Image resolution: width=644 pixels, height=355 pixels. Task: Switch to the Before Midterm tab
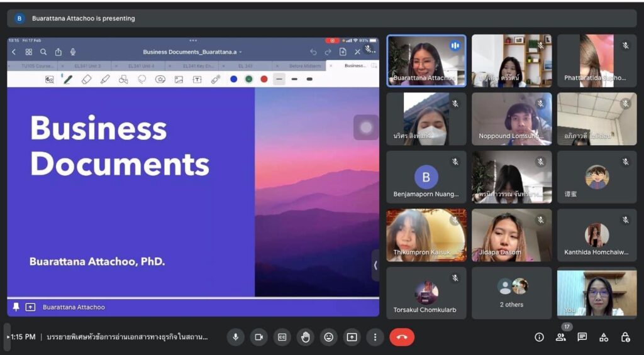coord(305,66)
